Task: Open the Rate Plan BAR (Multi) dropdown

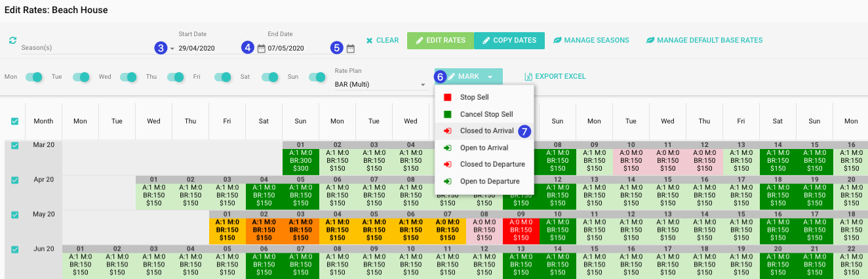Action: (x=423, y=85)
